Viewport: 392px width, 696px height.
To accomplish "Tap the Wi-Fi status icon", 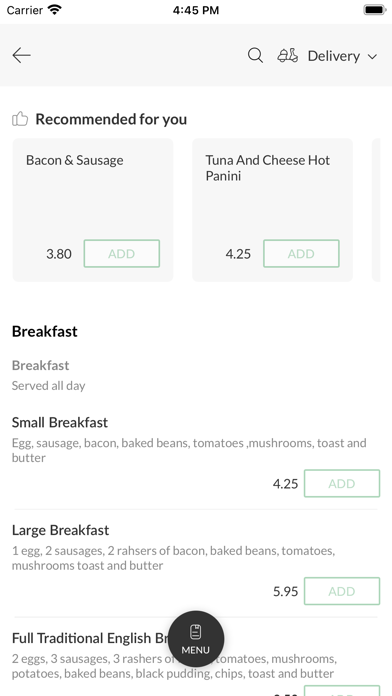I will click(x=55, y=10).
